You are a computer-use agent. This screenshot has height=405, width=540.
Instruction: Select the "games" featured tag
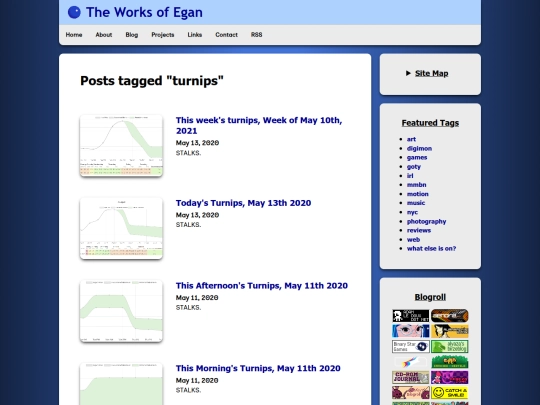417,157
